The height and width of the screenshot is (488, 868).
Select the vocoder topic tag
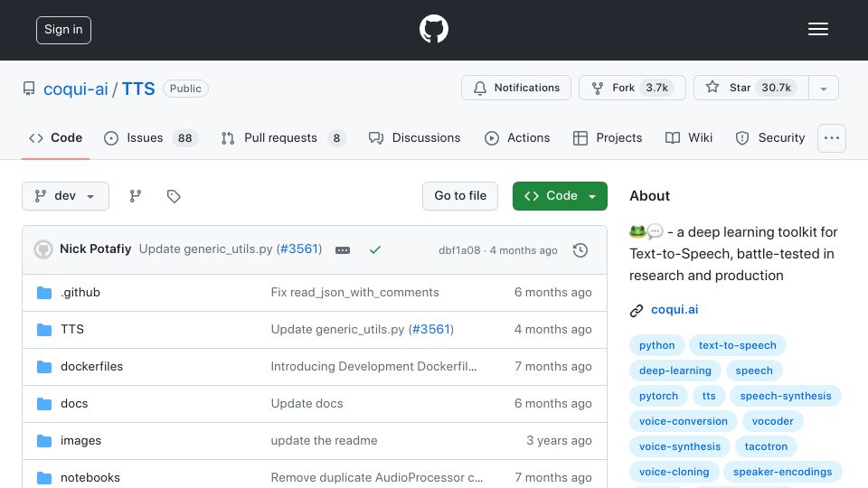click(x=772, y=422)
